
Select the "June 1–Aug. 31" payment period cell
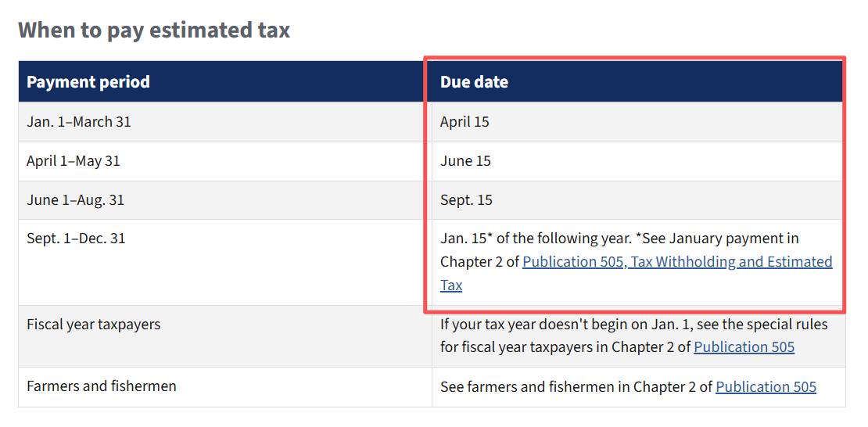click(75, 200)
